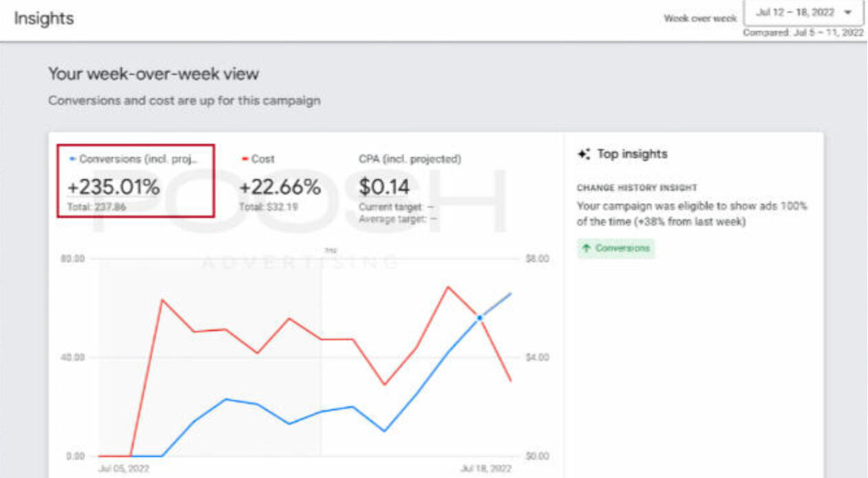This screenshot has height=478, width=868.
Task: Click the Compared: Jul 5 – 11, 2022 text
Action: point(803,33)
